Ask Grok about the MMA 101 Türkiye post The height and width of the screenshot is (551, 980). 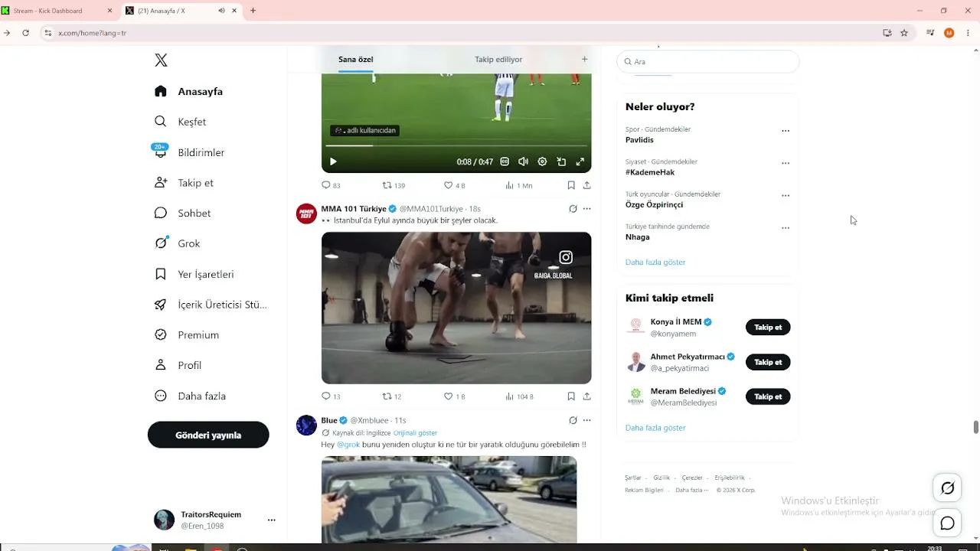573,209
